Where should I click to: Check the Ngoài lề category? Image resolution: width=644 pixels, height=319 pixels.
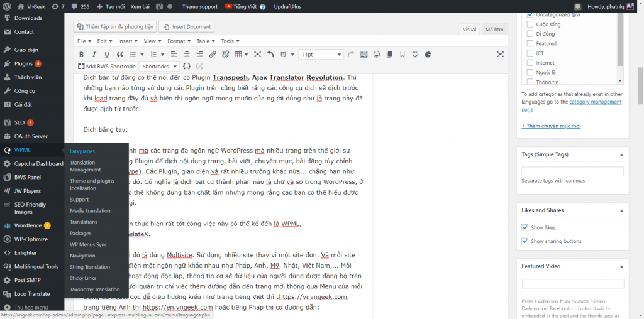(x=530, y=73)
